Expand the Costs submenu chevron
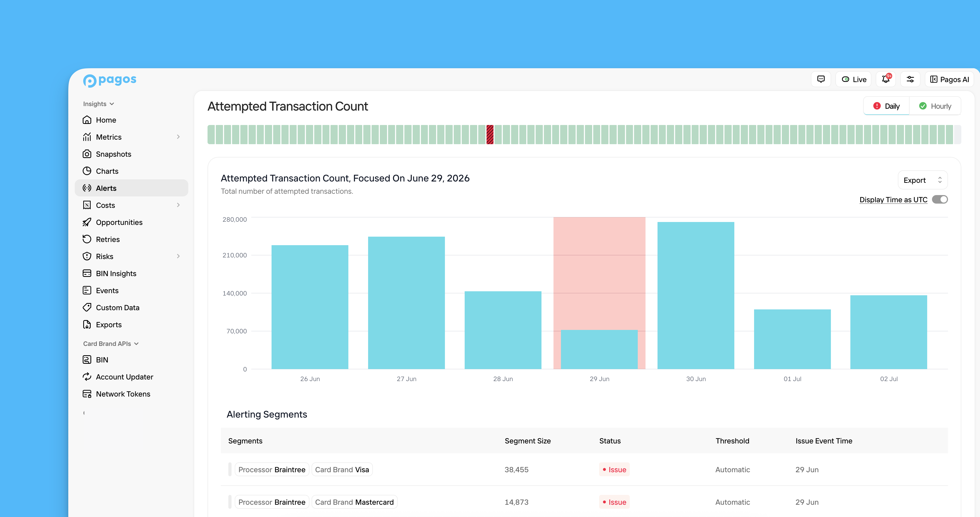Screen dimensions: 980x517 point(178,205)
